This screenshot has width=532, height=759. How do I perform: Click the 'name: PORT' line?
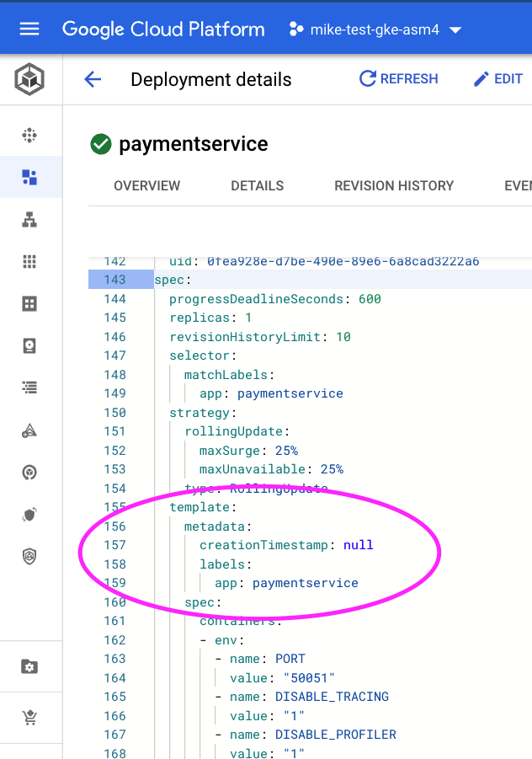[x=260, y=659]
